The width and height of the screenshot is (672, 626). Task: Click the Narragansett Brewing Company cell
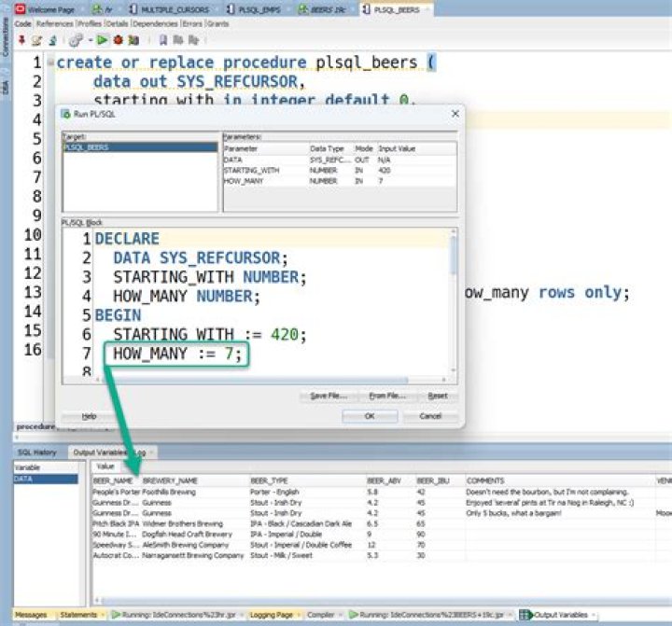pyautogui.click(x=193, y=555)
